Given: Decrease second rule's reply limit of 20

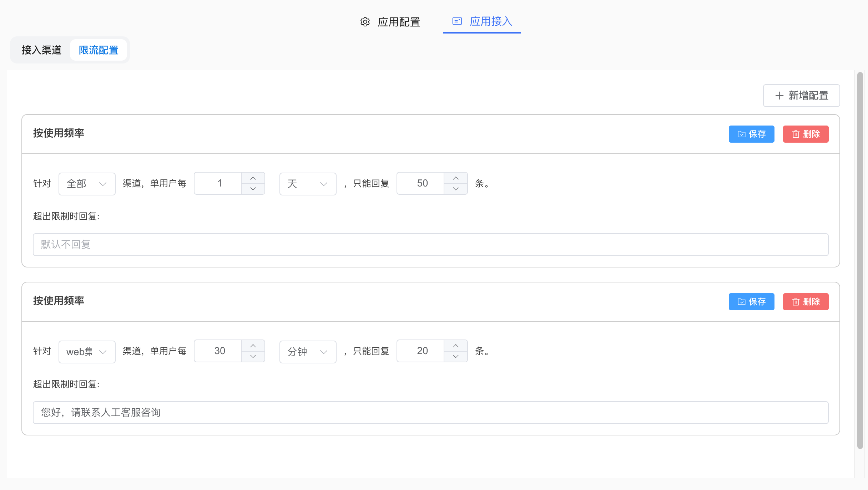Looking at the screenshot, I should 456,356.
